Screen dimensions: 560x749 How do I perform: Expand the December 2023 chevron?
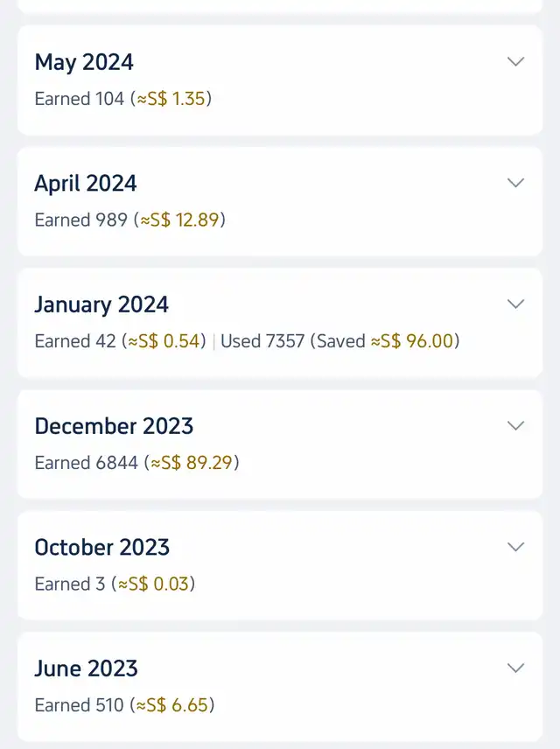[x=516, y=426]
